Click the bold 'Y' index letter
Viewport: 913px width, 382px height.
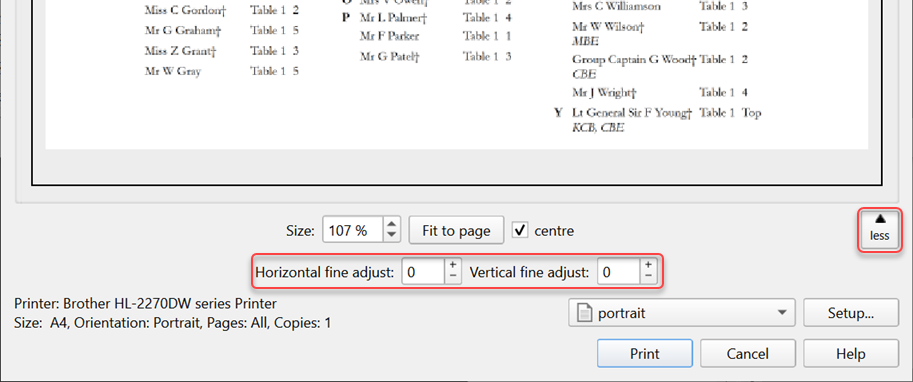(558, 112)
